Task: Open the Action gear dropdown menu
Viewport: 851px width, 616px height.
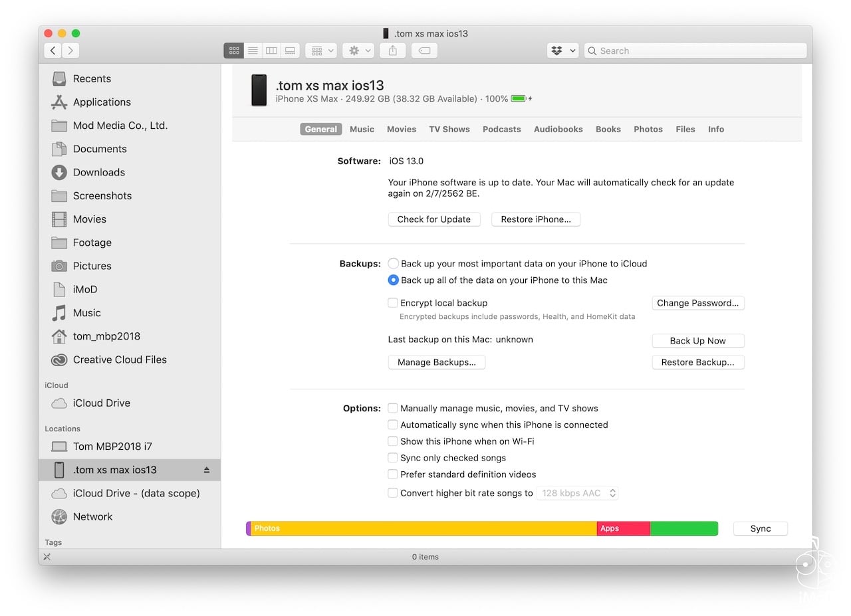Action: click(358, 51)
